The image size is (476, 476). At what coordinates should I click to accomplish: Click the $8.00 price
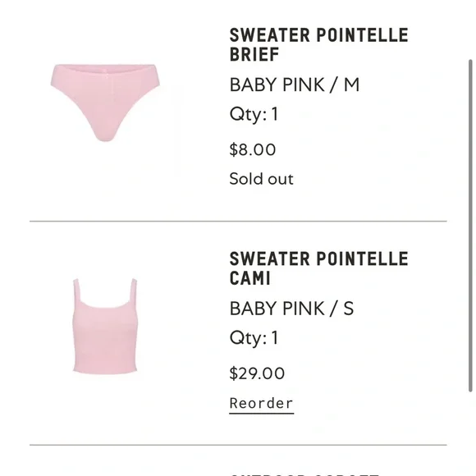253,149
